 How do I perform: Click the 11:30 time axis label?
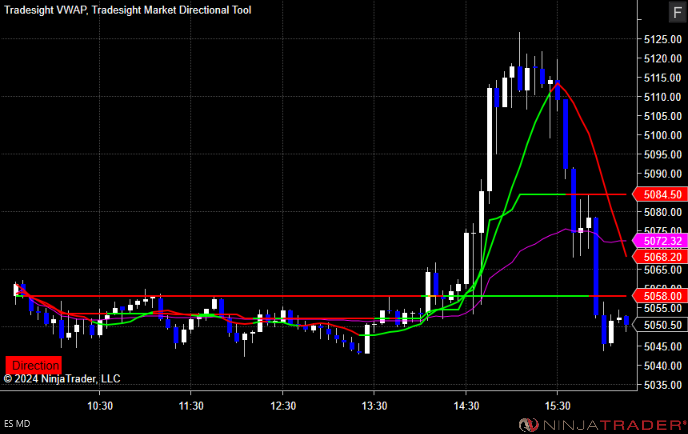point(191,406)
